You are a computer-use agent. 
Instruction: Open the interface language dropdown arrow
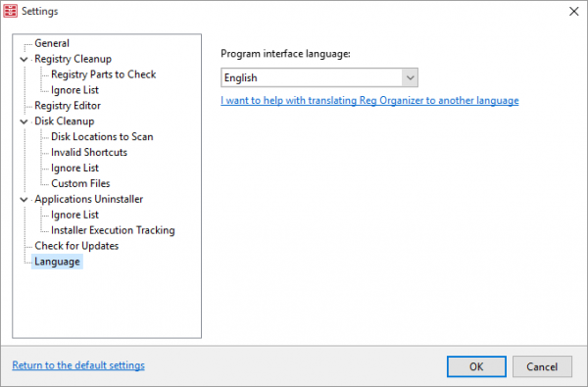coord(410,77)
